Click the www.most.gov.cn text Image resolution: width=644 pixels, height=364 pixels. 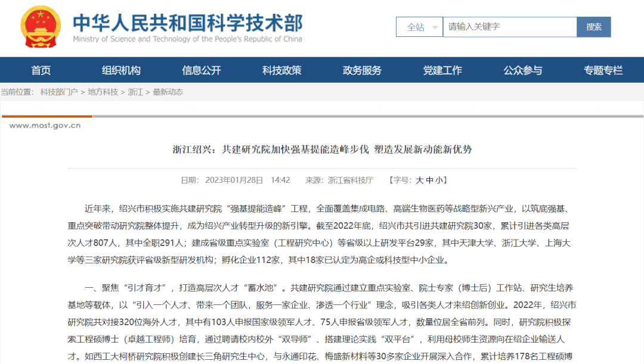[45, 126]
